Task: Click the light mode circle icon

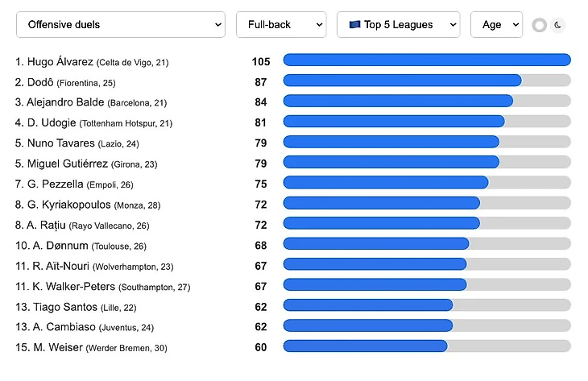Action: [x=539, y=25]
